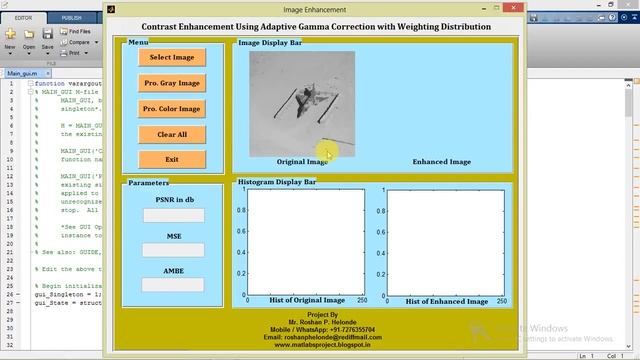The height and width of the screenshot is (360, 640).
Task: Collapse the comment block fold on line 2
Action: 31,92
